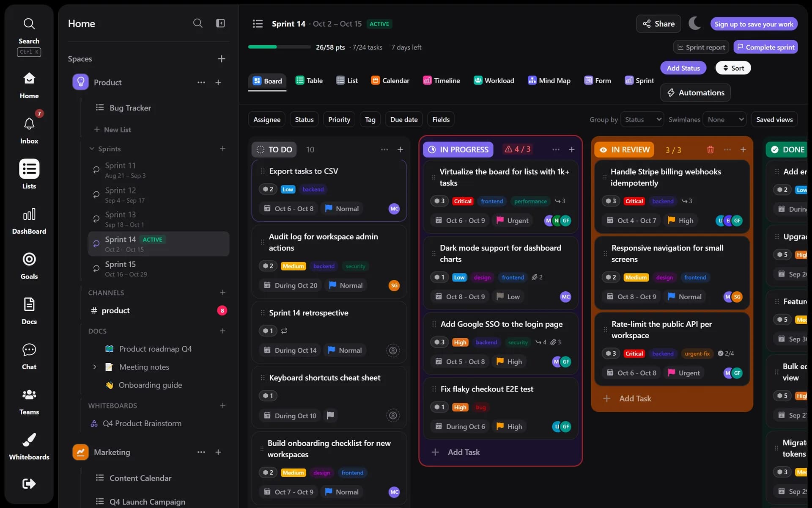Click the search icon next to Home
This screenshot has width=812, height=508.
(x=198, y=23)
